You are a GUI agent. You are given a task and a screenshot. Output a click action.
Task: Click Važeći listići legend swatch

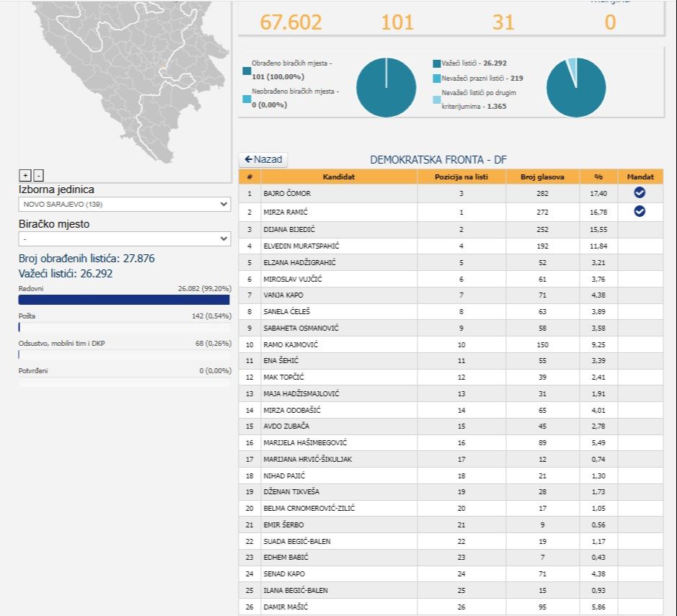(x=436, y=64)
